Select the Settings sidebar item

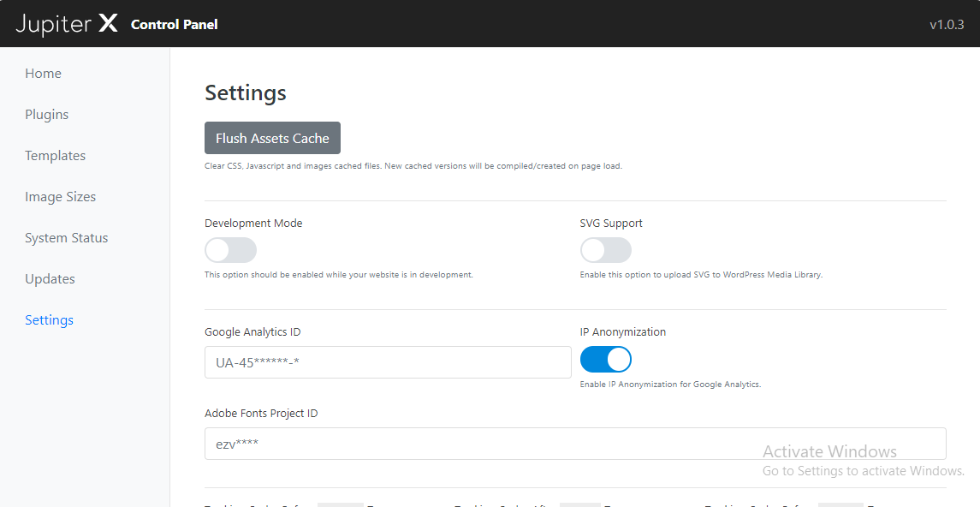point(49,320)
